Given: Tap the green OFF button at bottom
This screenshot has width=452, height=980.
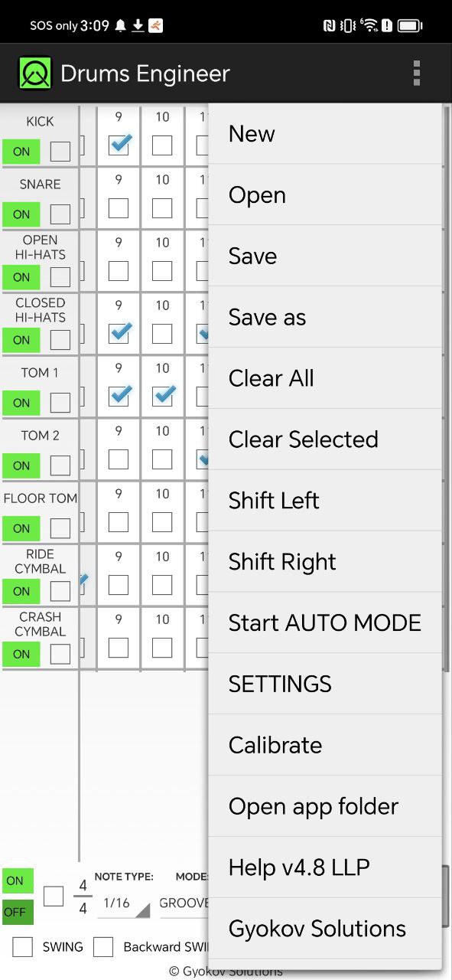Looking at the screenshot, I should pyautogui.click(x=18, y=912).
